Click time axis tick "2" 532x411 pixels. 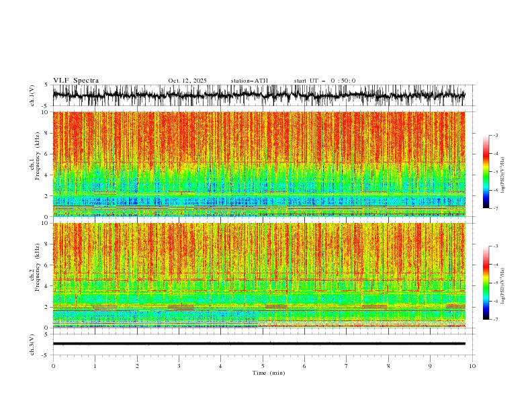click(x=137, y=366)
